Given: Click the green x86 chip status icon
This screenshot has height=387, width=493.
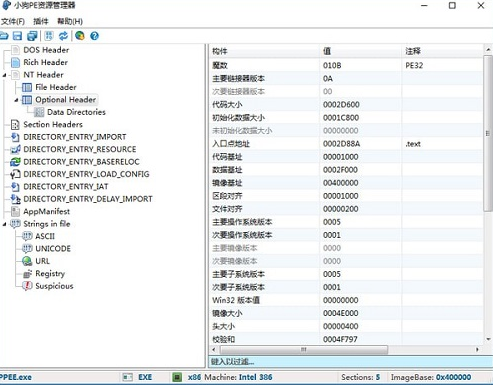Looking at the screenshot, I should point(177,377).
